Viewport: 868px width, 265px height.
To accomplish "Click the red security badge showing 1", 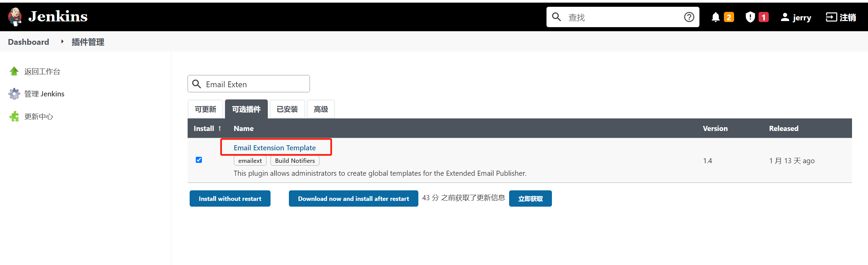I will click(x=764, y=17).
